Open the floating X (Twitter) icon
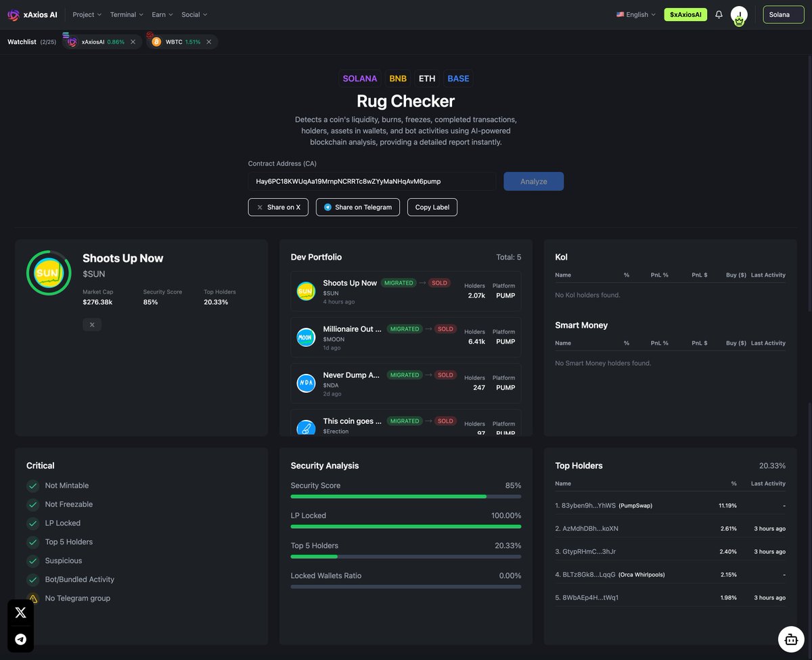 (21, 612)
